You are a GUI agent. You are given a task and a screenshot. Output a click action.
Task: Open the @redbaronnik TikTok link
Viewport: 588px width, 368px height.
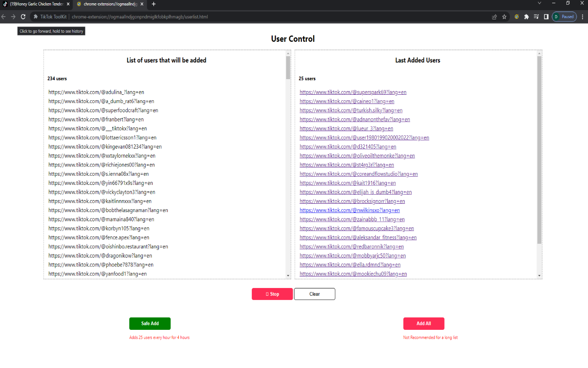tap(352, 247)
